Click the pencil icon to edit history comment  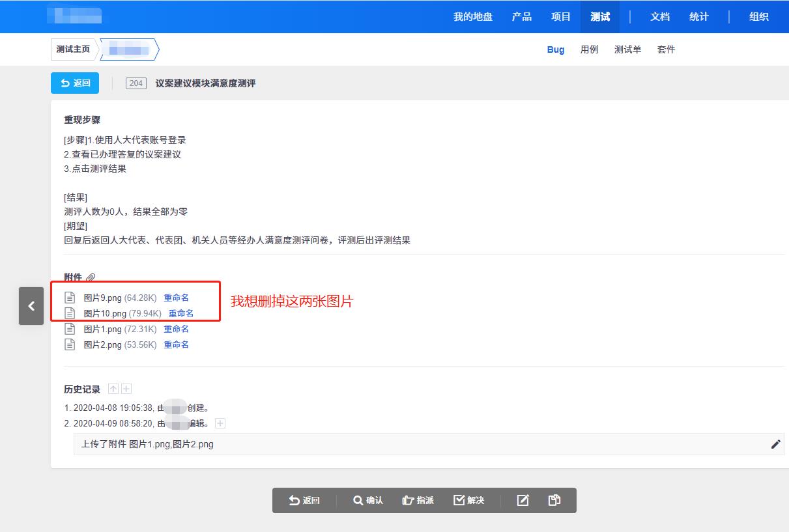tap(775, 444)
